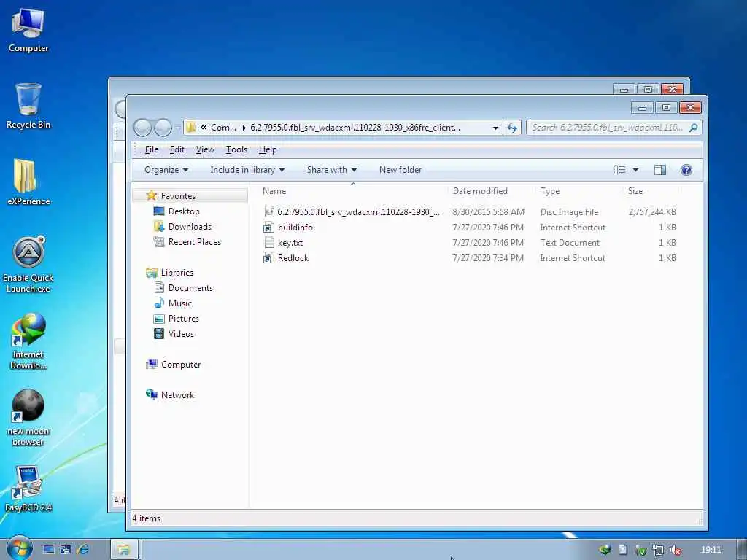The image size is (747, 560).
Task: Select EasyBCD 2.4 desktop shortcut
Action: coord(28,489)
